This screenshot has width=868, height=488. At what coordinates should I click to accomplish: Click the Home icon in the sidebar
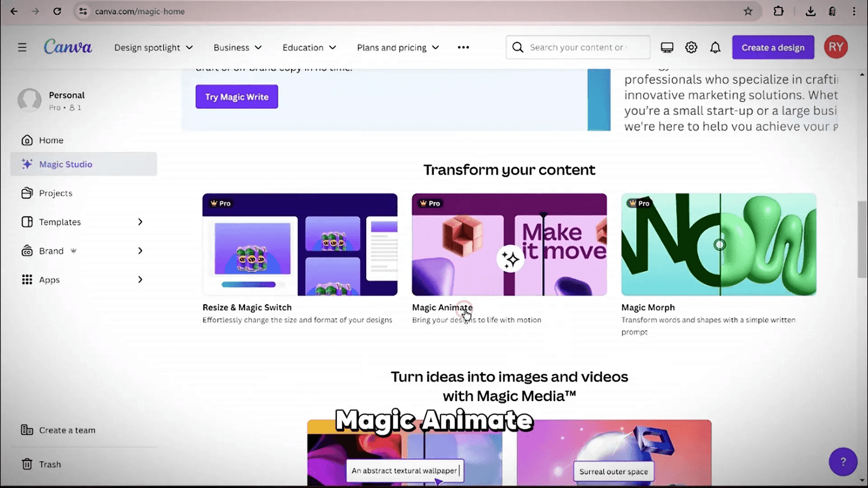pyautogui.click(x=27, y=140)
